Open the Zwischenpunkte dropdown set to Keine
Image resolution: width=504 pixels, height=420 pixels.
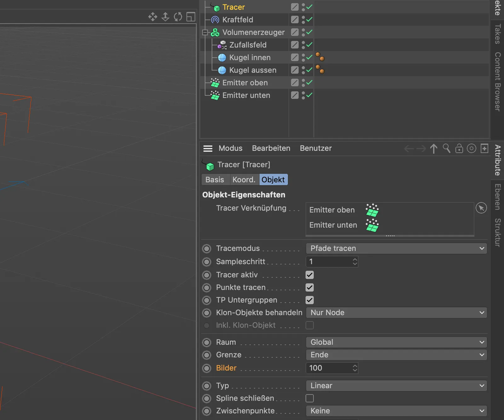tap(396, 411)
